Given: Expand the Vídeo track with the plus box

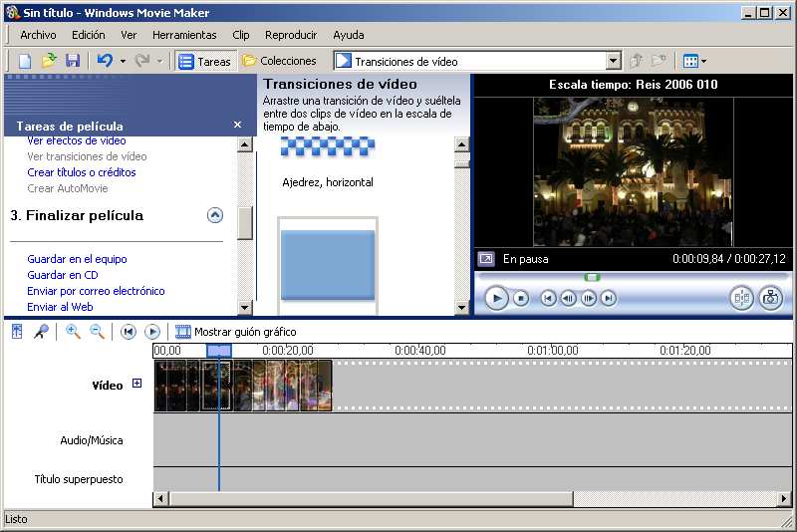Looking at the screenshot, I should [137, 385].
